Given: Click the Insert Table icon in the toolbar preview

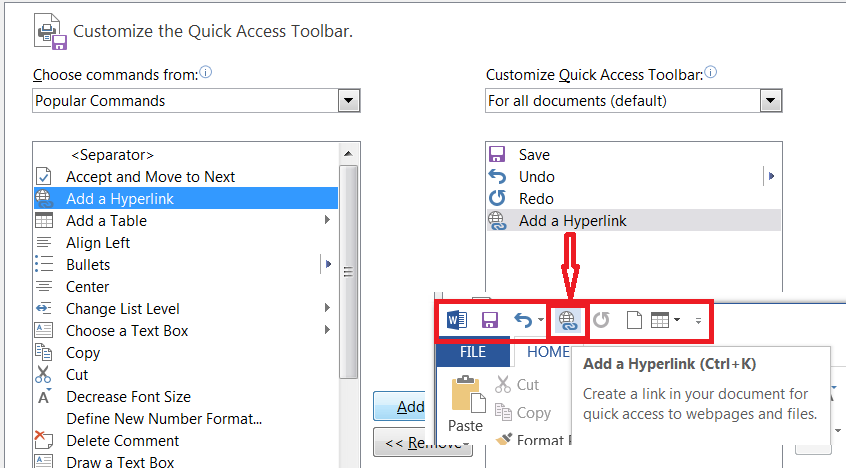Looking at the screenshot, I should point(660,320).
